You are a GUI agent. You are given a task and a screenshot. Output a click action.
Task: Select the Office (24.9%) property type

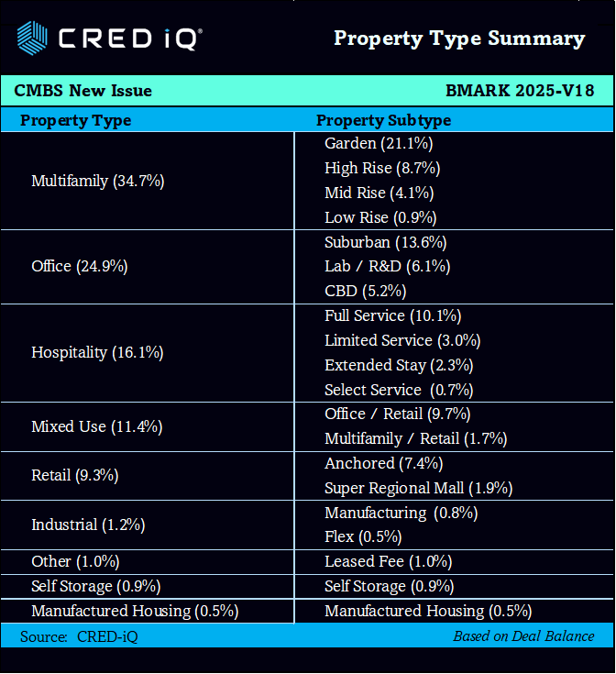coord(79,266)
